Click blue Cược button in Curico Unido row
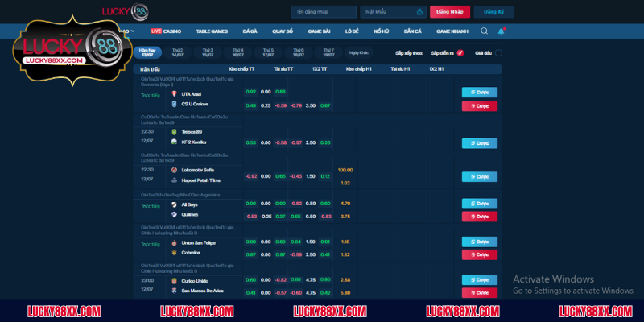 pos(479,280)
